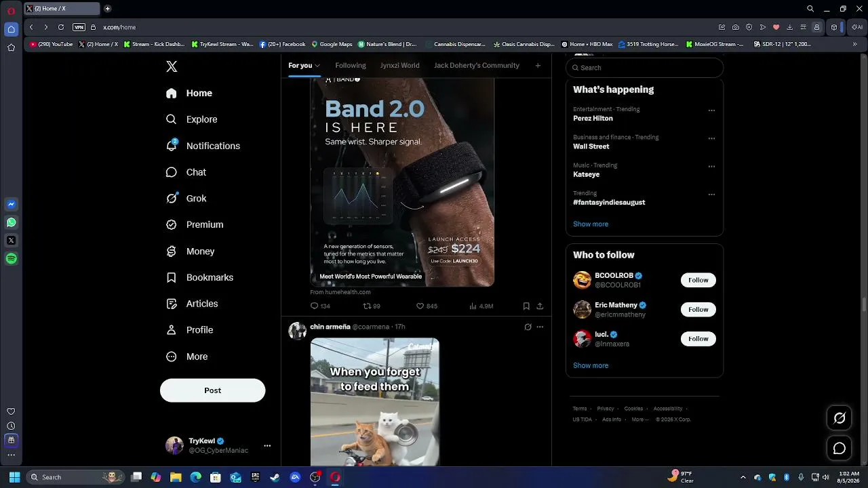Screen dimensions: 868x488
Task: Open the Notifications bell in X sidebar
Action: 172,146
